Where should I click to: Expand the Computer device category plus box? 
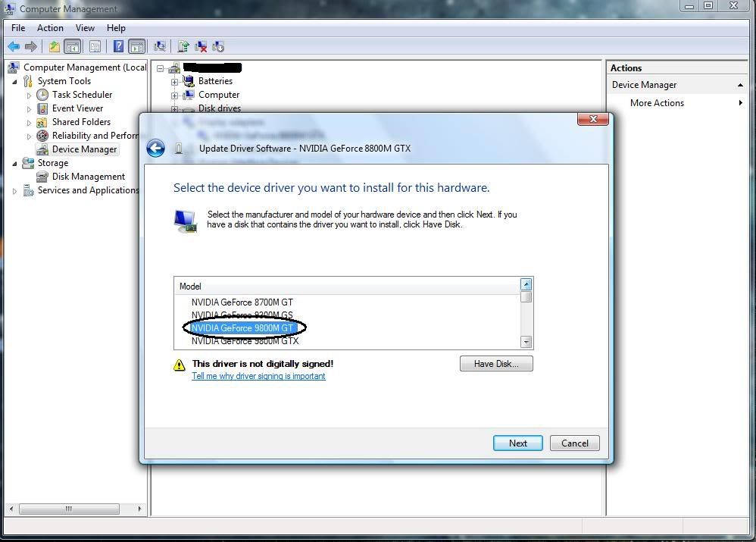click(x=174, y=96)
